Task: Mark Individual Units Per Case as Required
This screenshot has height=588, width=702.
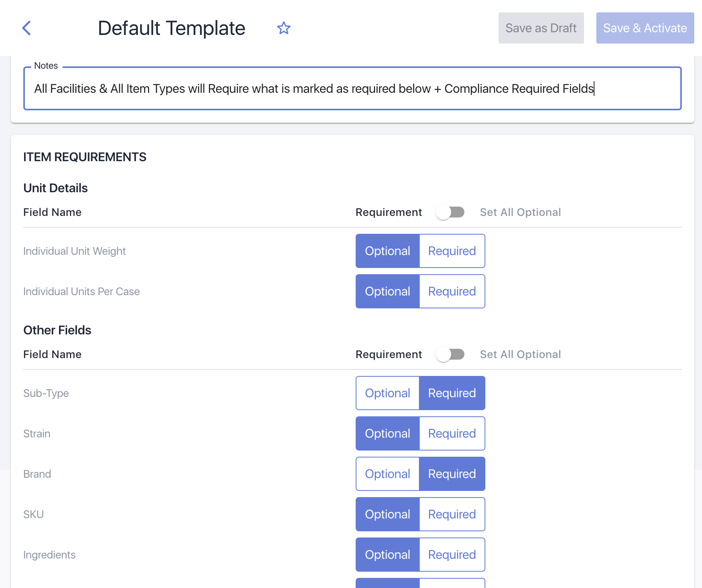Action: click(x=452, y=291)
